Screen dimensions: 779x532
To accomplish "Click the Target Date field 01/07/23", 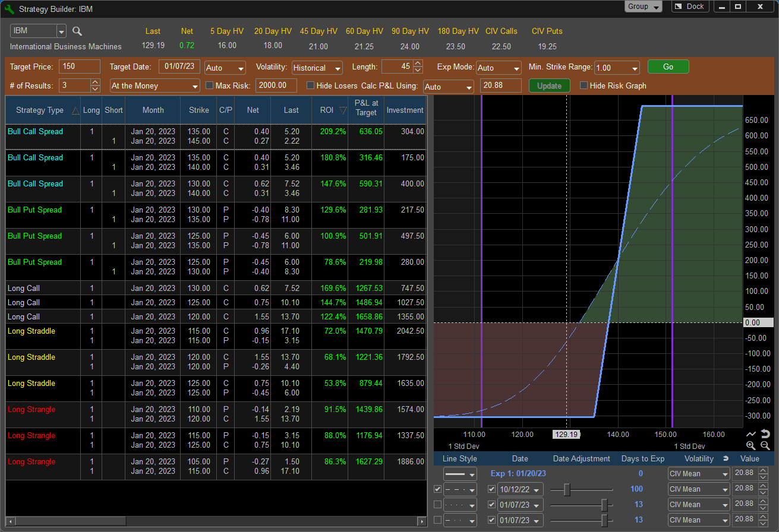I will 179,66.
